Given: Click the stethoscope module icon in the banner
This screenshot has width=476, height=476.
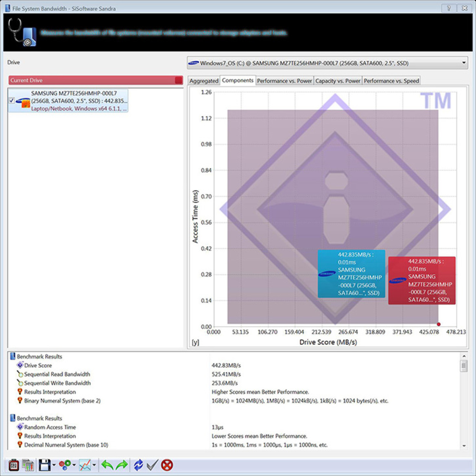Looking at the screenshot, I should 22,32.
